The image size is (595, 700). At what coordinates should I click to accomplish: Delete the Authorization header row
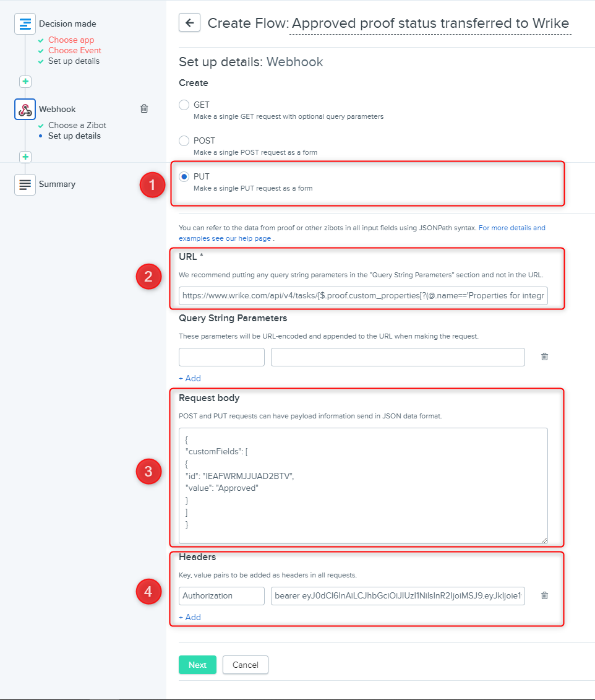pyautogui.click(x=544, y=595)
